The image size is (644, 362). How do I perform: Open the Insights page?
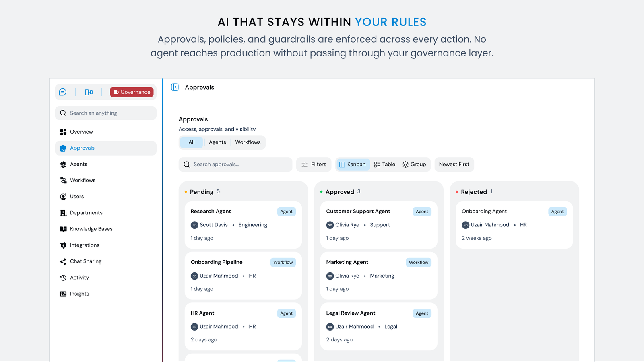79,294
